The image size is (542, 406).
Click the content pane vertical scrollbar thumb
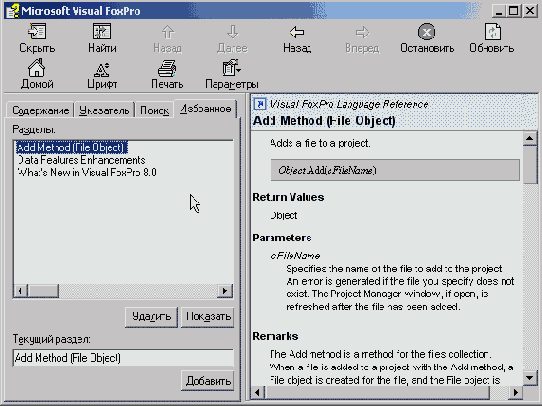pos(530,164)
